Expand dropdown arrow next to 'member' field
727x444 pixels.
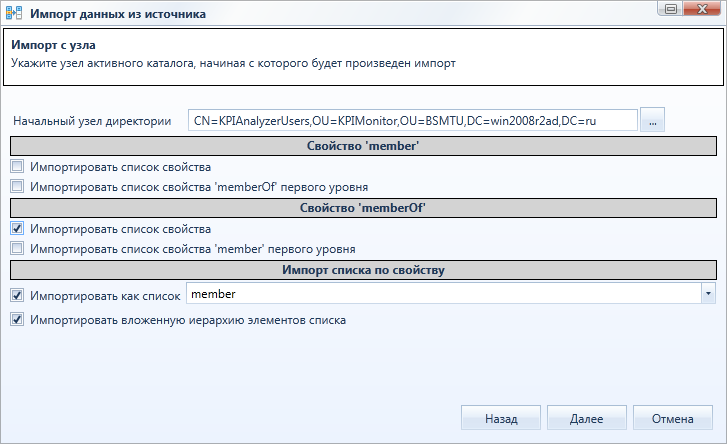pos(708,294)
